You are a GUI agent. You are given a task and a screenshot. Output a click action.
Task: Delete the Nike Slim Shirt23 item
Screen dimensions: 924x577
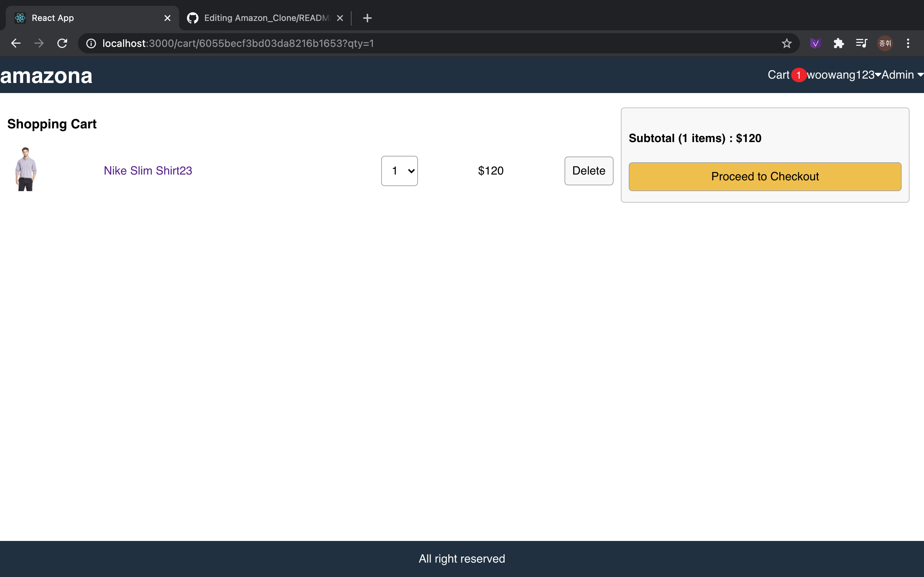(x=588, y=171)
